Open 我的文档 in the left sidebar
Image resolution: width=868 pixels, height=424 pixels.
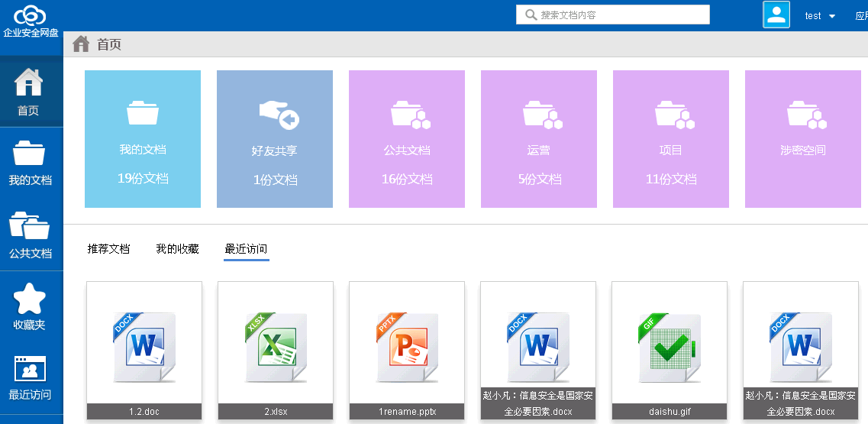(x=31, y=163)
